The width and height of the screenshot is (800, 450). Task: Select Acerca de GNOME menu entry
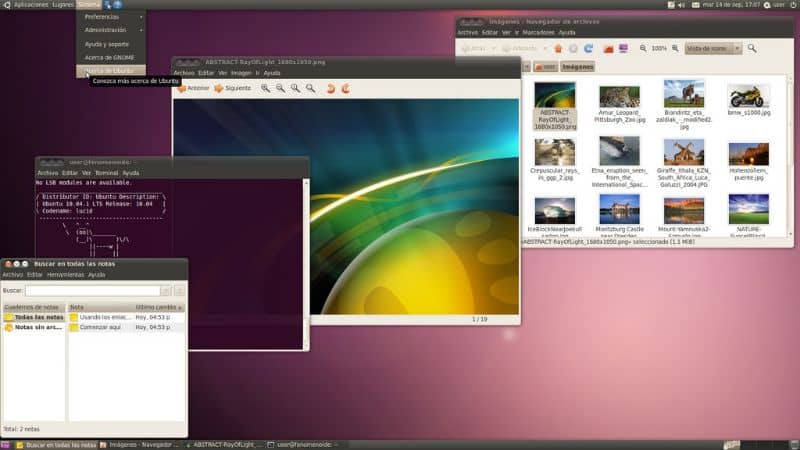pyautogui.click(x=111, y=58)
